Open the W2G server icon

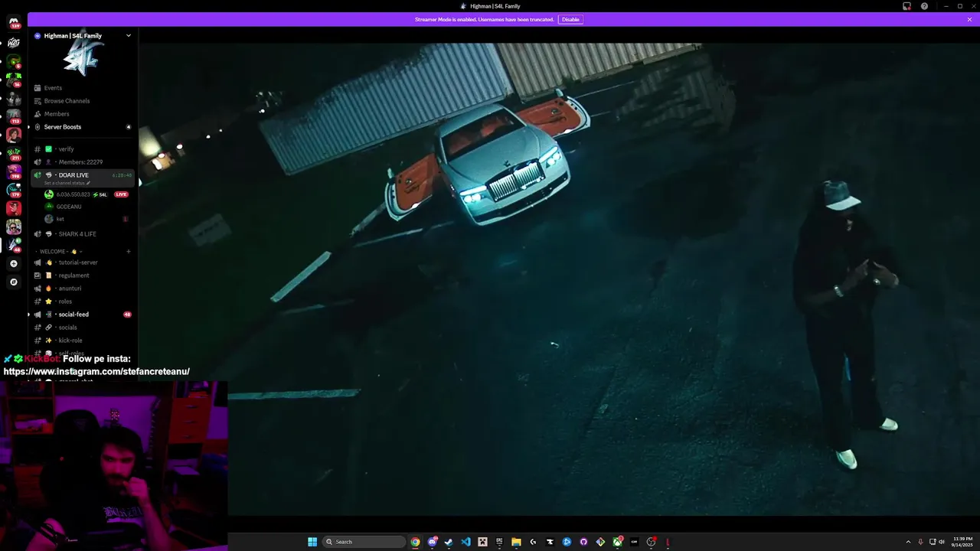coord(13,43)
